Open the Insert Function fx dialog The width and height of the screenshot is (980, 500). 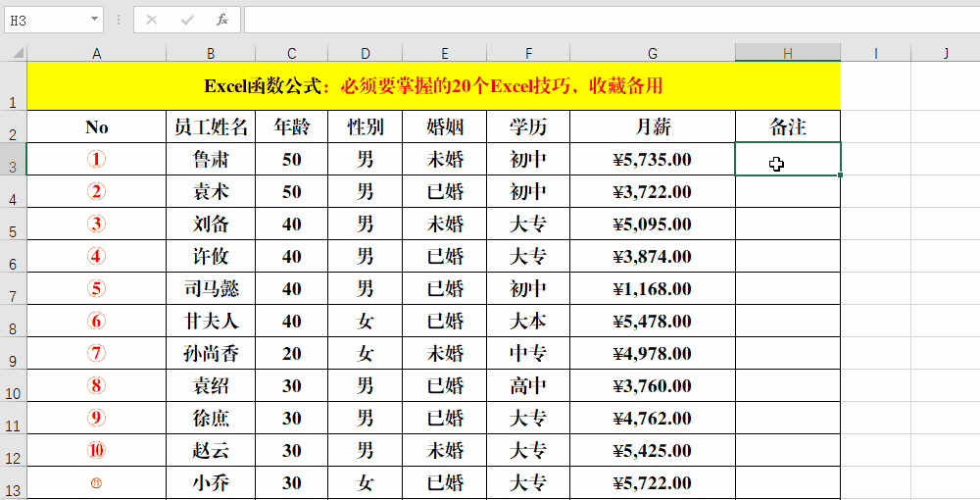221,20
